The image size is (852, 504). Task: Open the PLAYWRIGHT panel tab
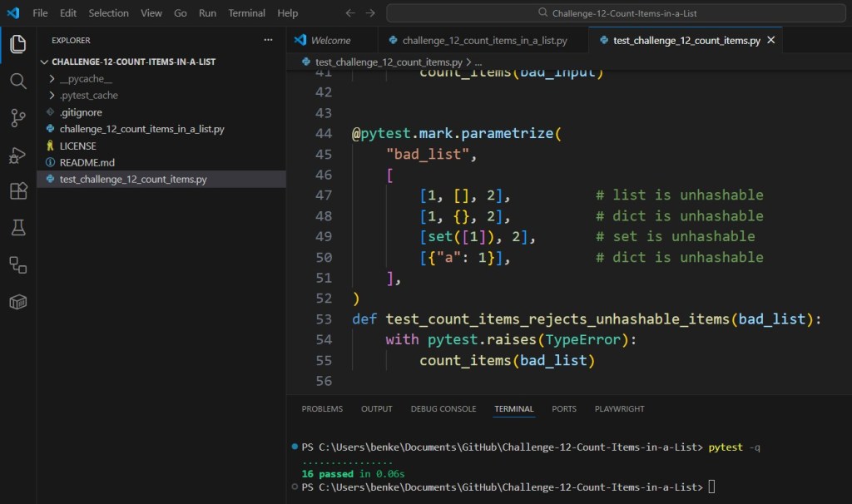tap(619, 408)
